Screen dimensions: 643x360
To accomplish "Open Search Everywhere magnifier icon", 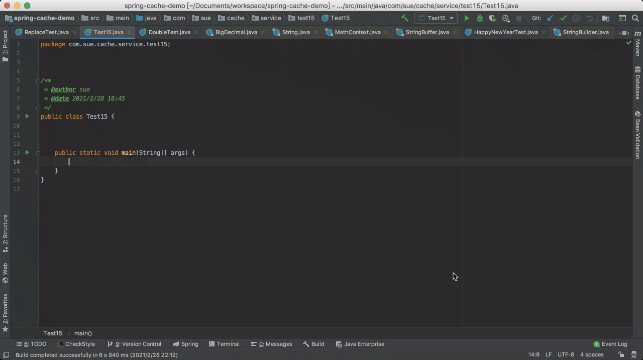I will point(635,18).
